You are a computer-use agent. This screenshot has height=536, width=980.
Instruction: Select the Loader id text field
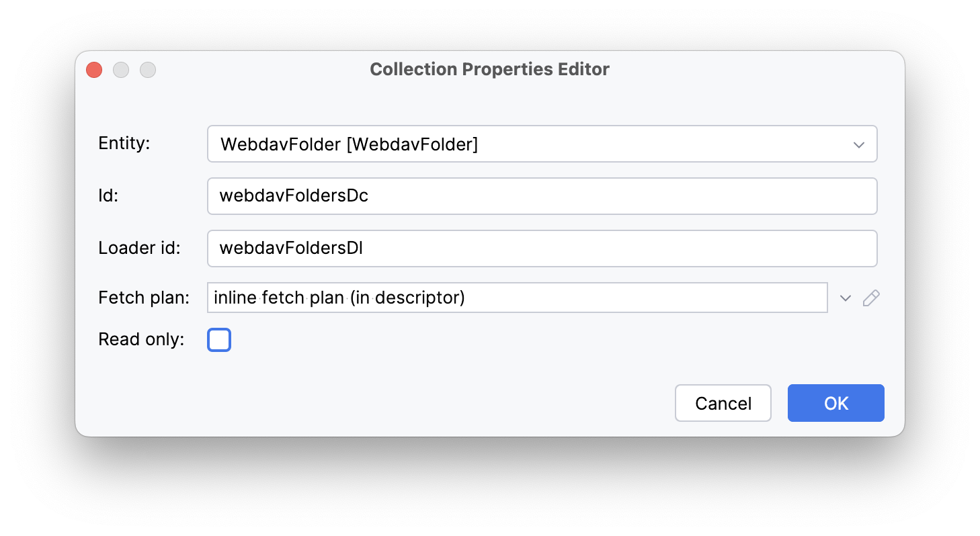tap(542, 248)
